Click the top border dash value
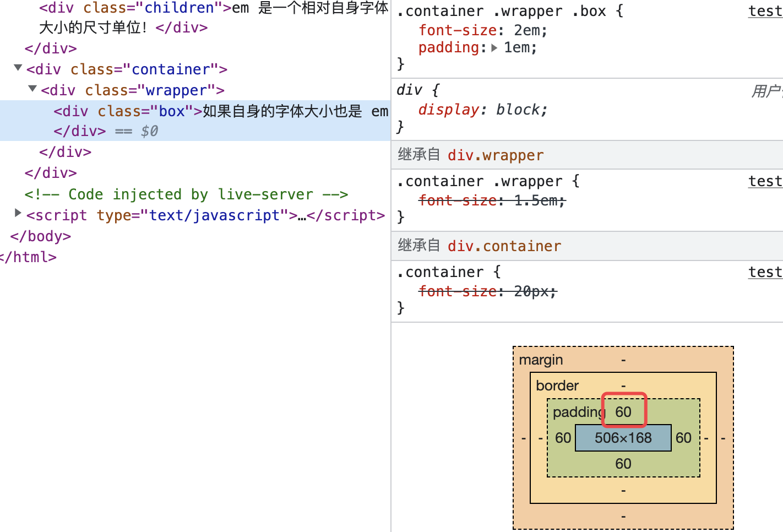The height and width of the screenshot is (532, 783). pyautogui.click(x=623, y=386)
